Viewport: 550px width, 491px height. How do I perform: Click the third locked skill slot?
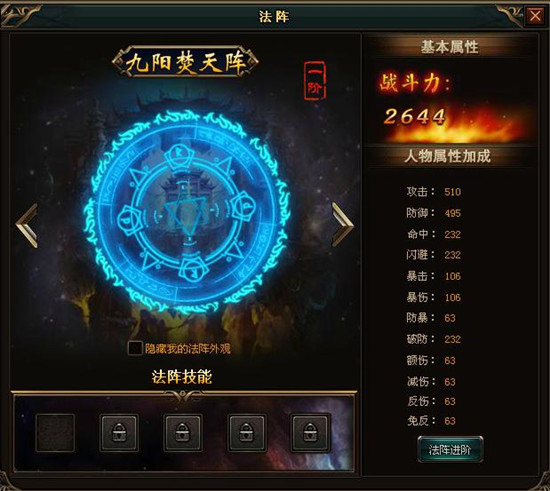pyautogui.click(x=183, y=433)
